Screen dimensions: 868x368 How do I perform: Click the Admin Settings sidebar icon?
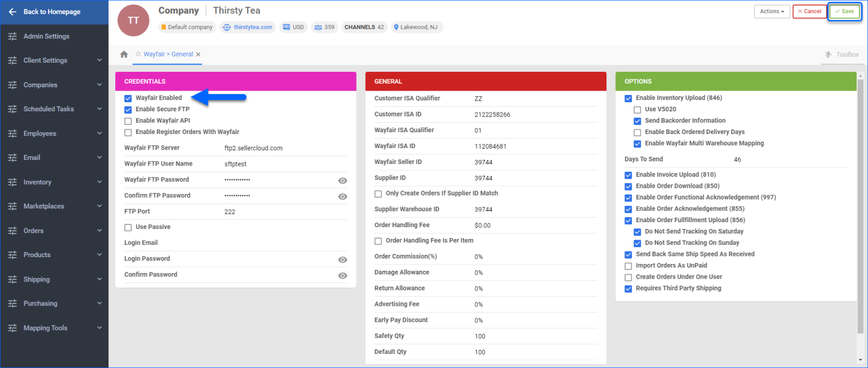coord(12,36)
